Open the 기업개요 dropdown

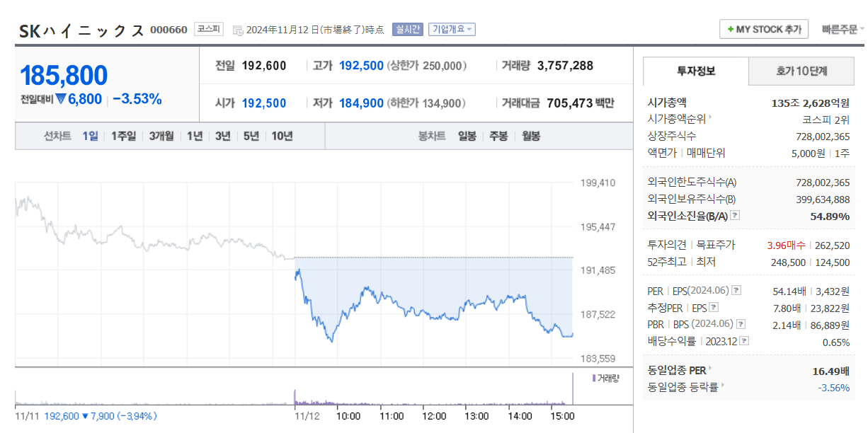[x=452, y=29]
